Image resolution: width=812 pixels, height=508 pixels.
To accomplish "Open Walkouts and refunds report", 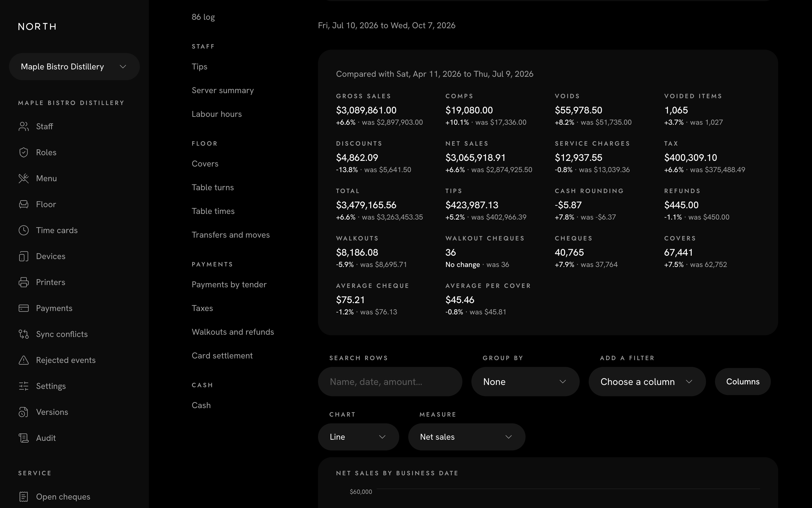I will point(233,332).
